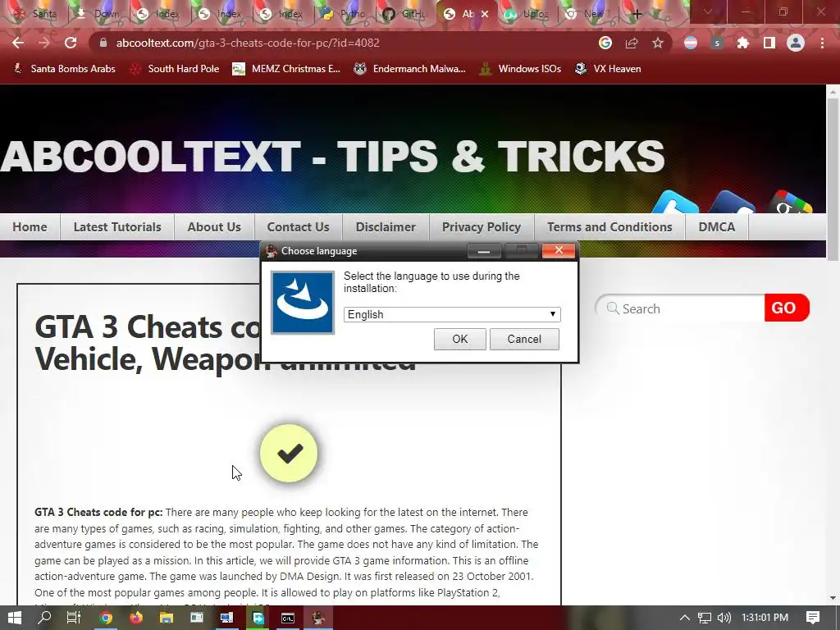Bookmark this page with the star icon
840x630 pixels.
(658, 43)
